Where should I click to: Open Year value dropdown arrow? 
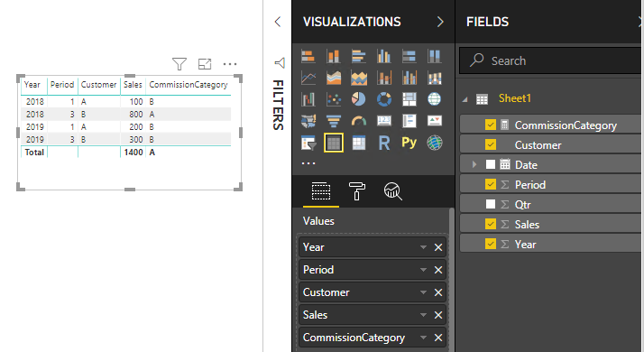click(423, 247)
